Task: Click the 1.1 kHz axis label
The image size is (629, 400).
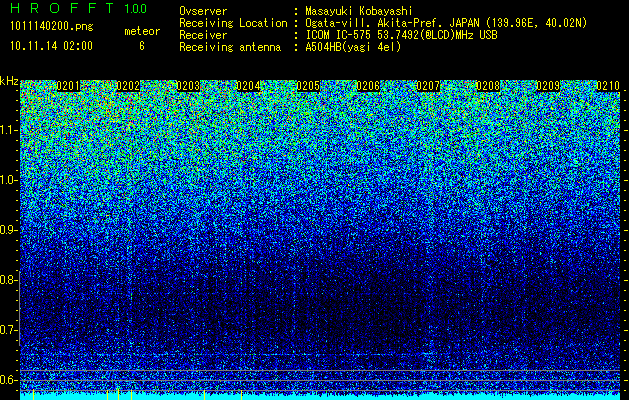Action: point(8,130)
